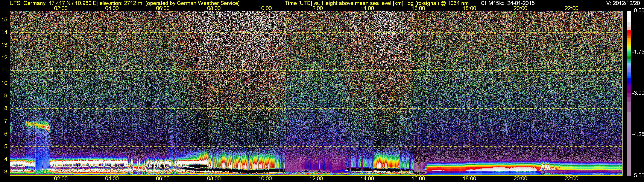
Task: Click the 22:00 label on the upper time axis
Action: pos(571,8)
